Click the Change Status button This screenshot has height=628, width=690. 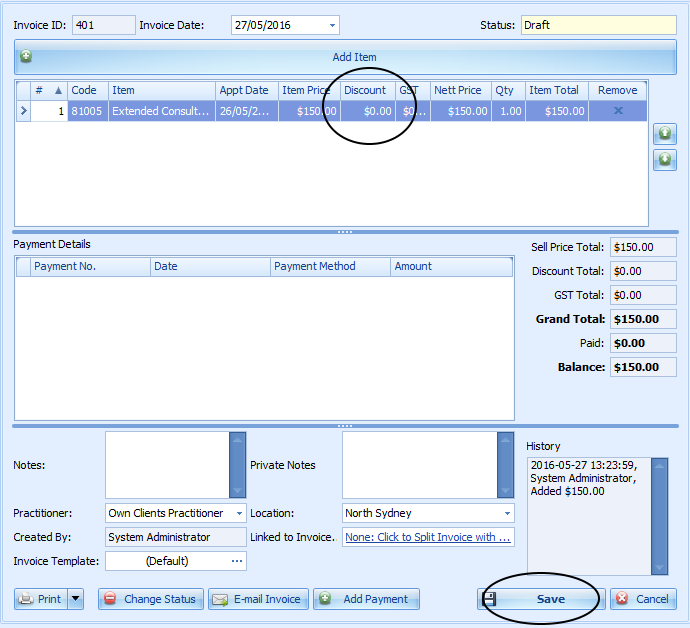point(151,599)
